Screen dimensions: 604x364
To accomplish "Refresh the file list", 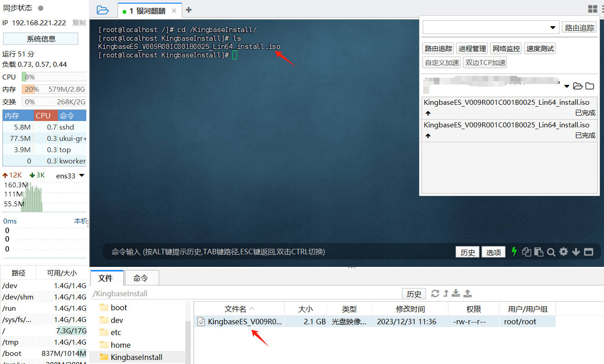I will point(435,294).
